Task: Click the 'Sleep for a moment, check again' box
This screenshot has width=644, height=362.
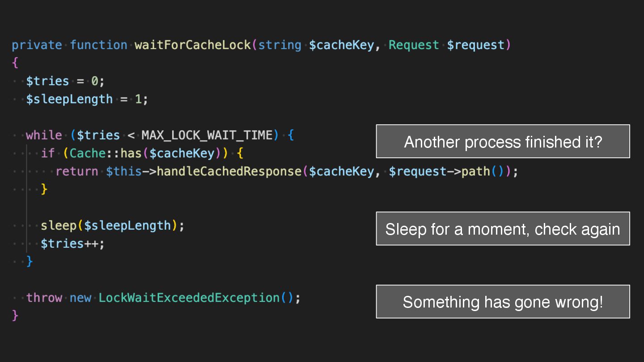Action: (x=503, y=229)
